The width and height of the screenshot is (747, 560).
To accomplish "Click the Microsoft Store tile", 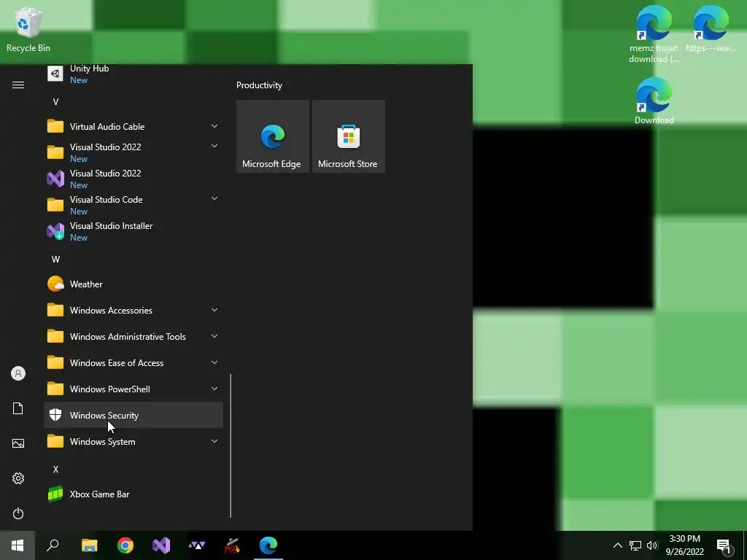I will tap(348, 136).
